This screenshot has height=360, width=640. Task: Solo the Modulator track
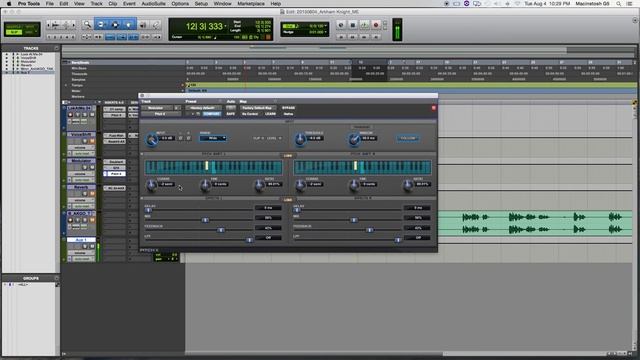click(85, 167)
